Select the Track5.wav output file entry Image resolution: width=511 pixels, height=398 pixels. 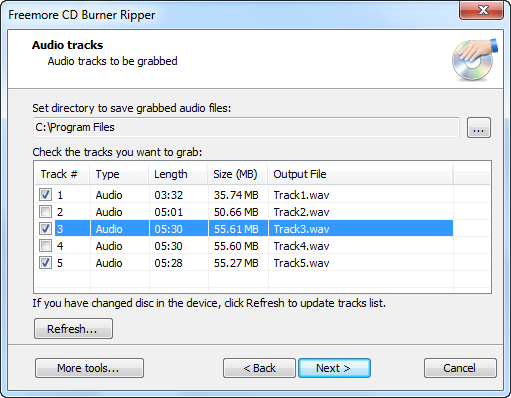pos(301,263)
